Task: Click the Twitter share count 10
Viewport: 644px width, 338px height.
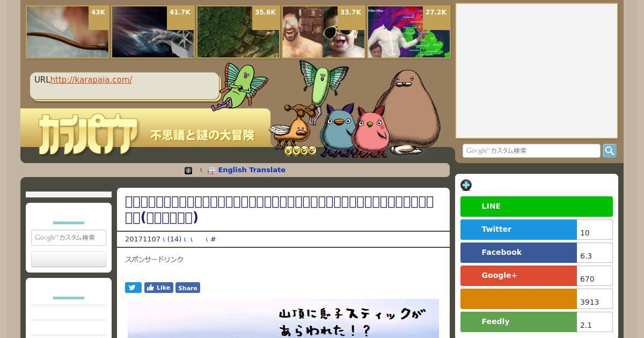Action: coord(595,230)
